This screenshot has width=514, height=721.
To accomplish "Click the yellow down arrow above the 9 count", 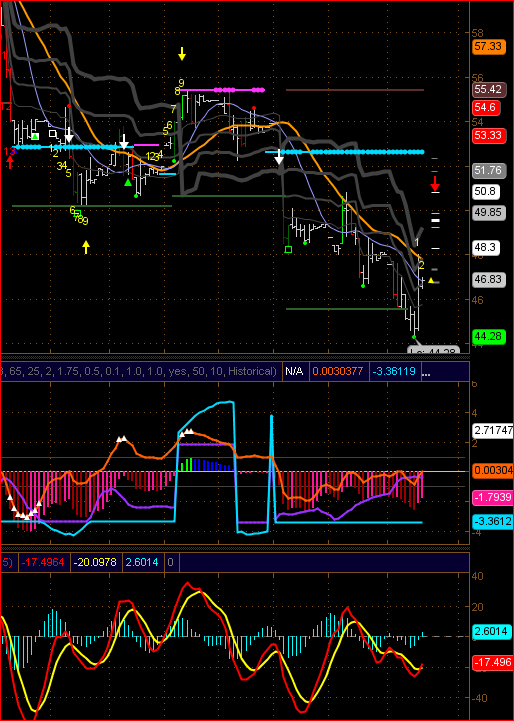I will coord(182,53).
